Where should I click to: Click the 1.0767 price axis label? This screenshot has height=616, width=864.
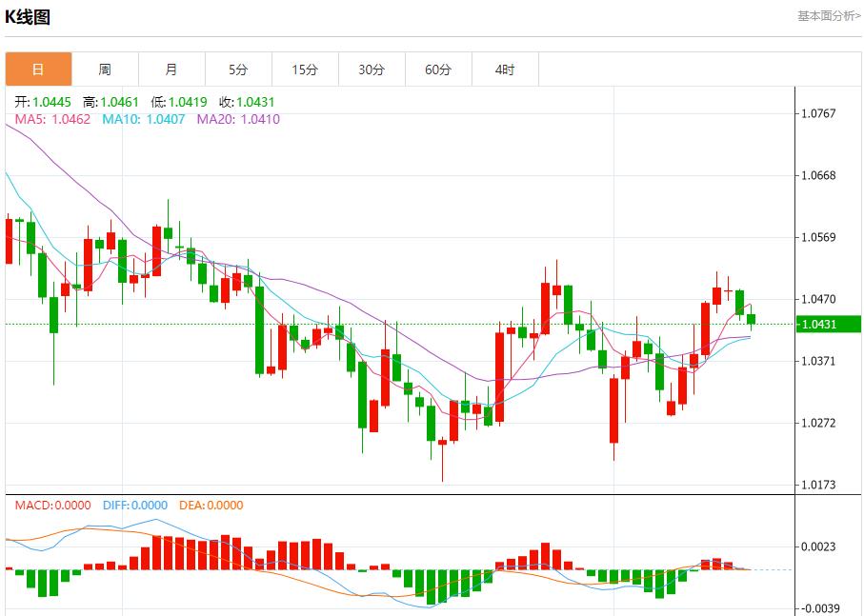coord(818,113)
